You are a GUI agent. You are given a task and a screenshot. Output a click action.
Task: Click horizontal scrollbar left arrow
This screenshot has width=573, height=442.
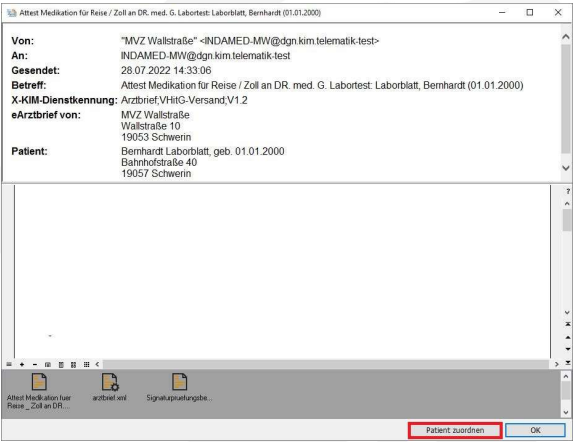(97, 365)
